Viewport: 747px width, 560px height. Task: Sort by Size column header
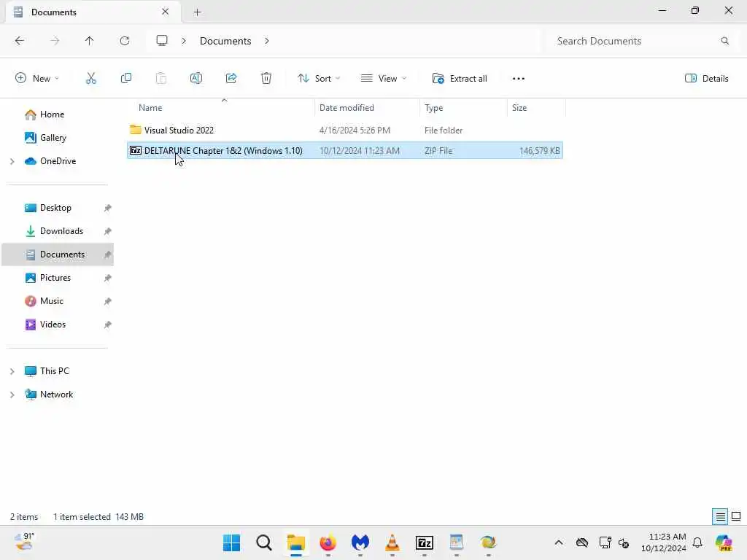(x=536, y=108)
